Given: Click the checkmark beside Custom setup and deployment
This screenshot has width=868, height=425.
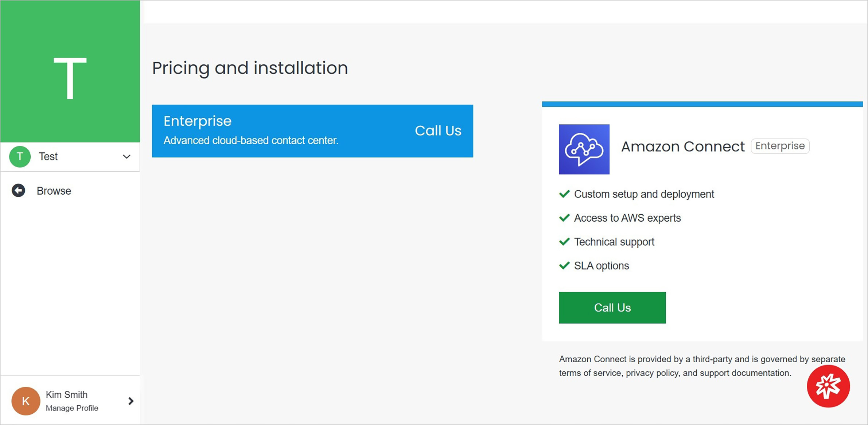Looking at the screenshot, I should [564, 194].
